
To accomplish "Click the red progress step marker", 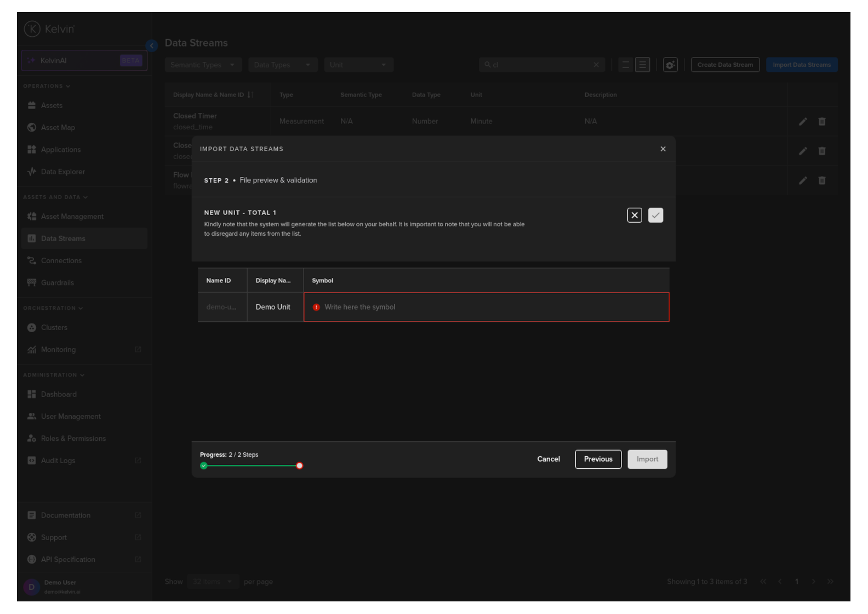I will 299,466.
